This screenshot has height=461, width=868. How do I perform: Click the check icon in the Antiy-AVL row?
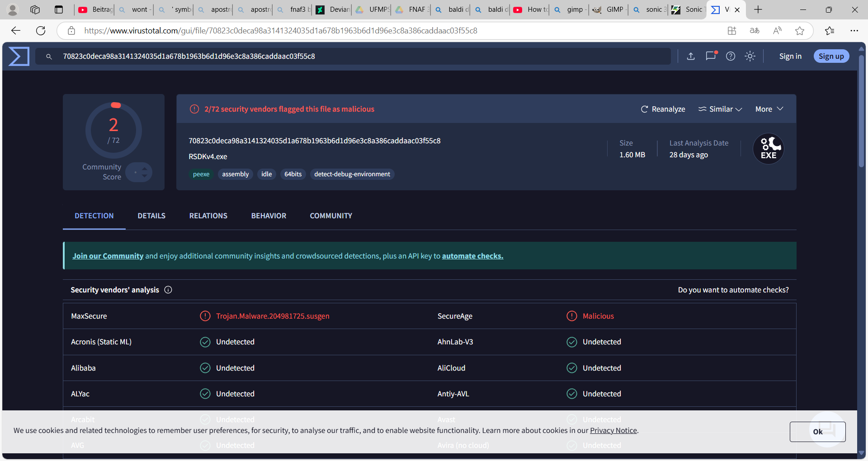572,394
